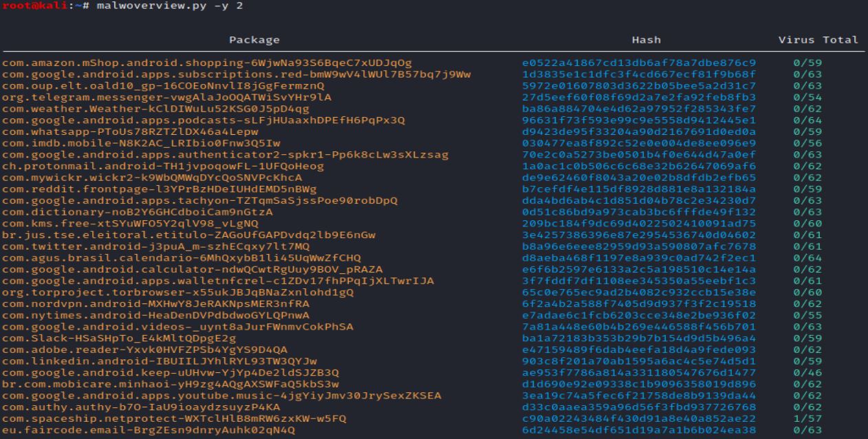This screenshot has height=439, width=868.
Task: Click the 0/55 score for com.nytimes.android
Action: [807, 314]
